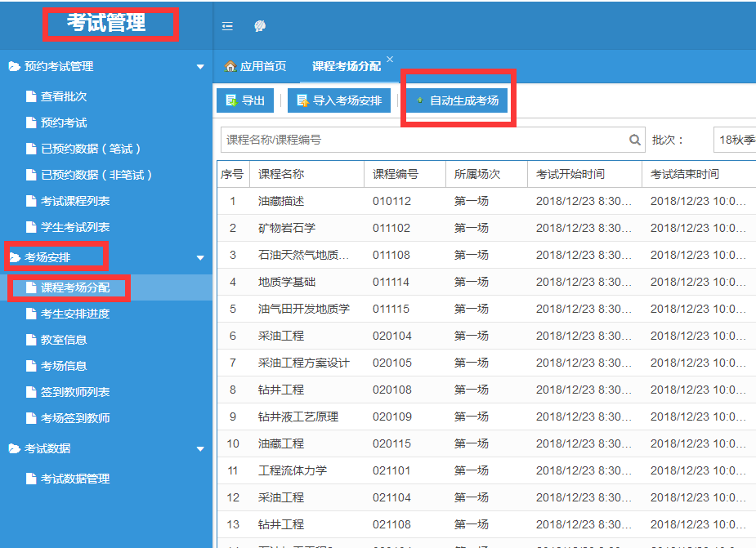Click 自动生成考场 button
This screenshot has width=756, height=548.
point(457,100)
